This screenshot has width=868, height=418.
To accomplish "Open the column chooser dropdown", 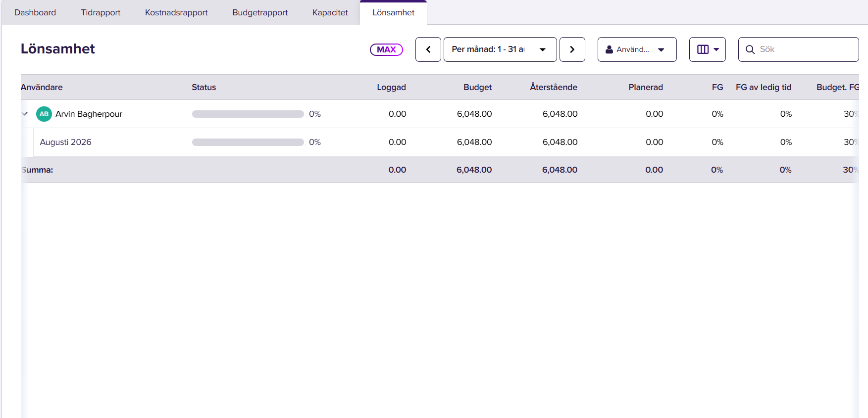I will pos(708,49).
